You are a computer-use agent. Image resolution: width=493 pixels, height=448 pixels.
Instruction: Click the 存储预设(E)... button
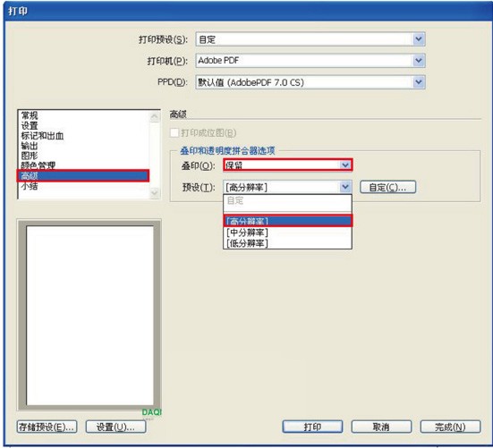coord(47,427)
